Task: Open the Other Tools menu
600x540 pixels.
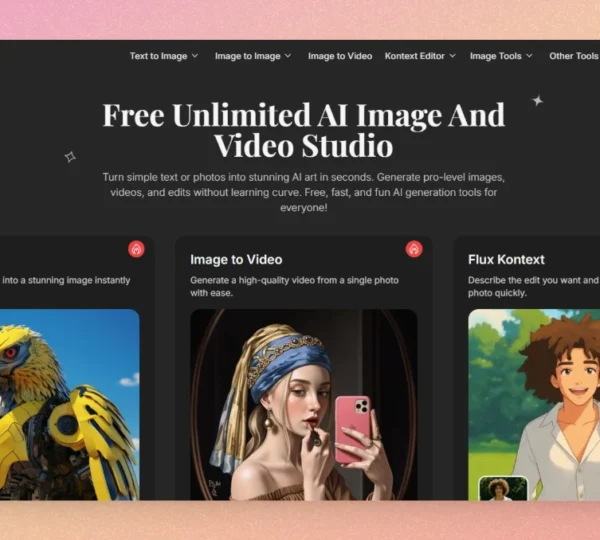Action: pyautogui.click(x=573, y=56)
